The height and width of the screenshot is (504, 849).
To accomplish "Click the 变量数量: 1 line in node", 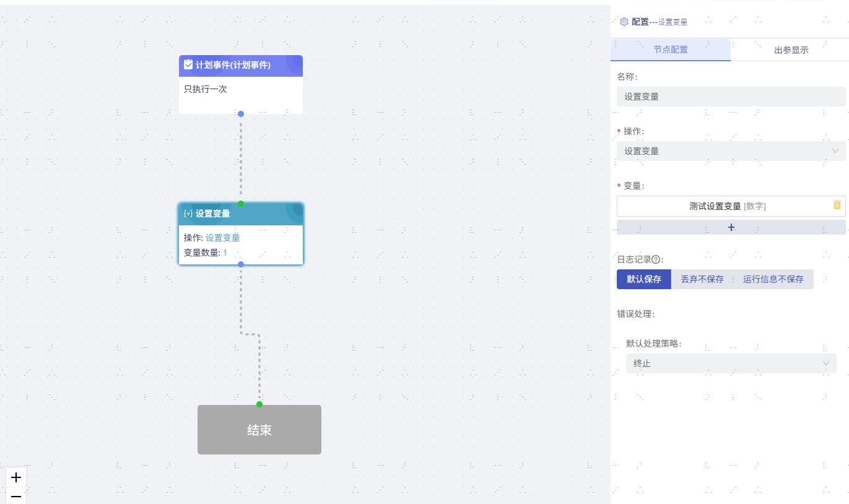I will click(206, 253).
